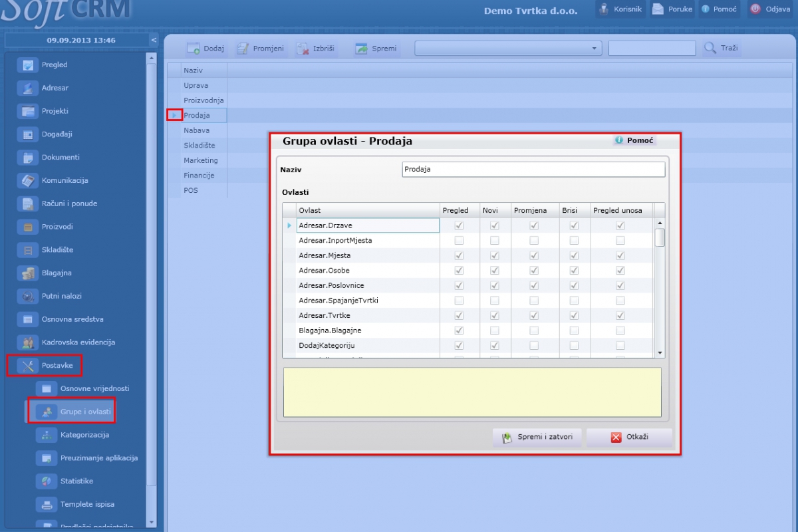This screenshot has width=798, height=532.
Task: Toggle Pregled checkbox for Adresar.Drzave
Action: click(459, 225)
